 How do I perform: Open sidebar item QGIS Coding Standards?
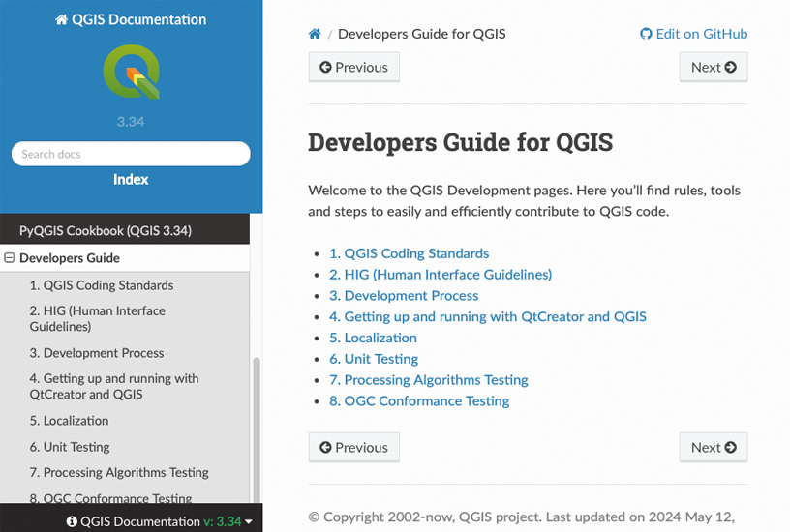click(x=102, y=285)
